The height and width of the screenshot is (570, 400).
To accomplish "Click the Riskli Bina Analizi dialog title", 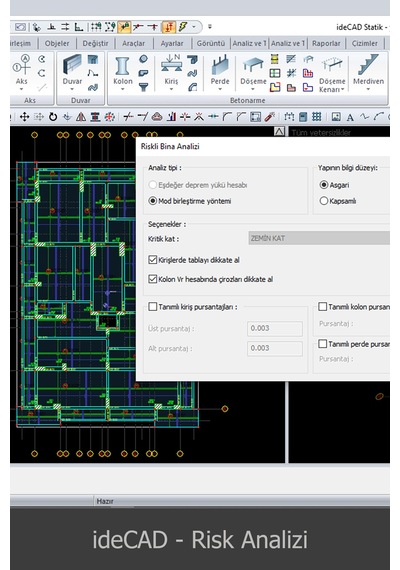I will click(x=170, y=146).
